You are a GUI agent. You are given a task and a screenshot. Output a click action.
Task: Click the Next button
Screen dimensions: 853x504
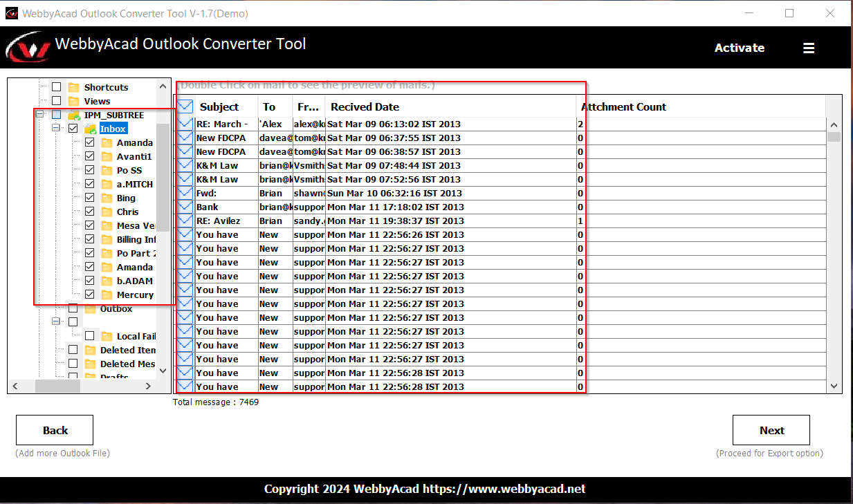771,430
